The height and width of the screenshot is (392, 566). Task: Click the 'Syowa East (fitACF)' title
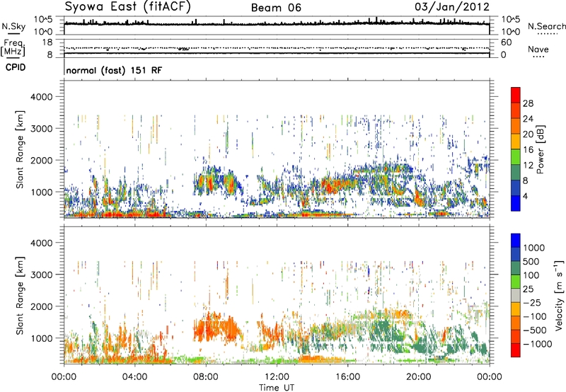click(127, 7)
